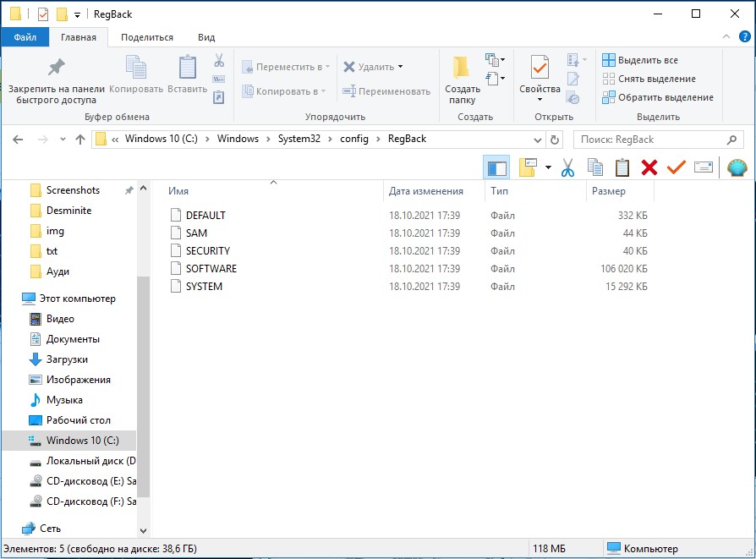
Task: Refresh the current folder view
Action: coord(555,140)
